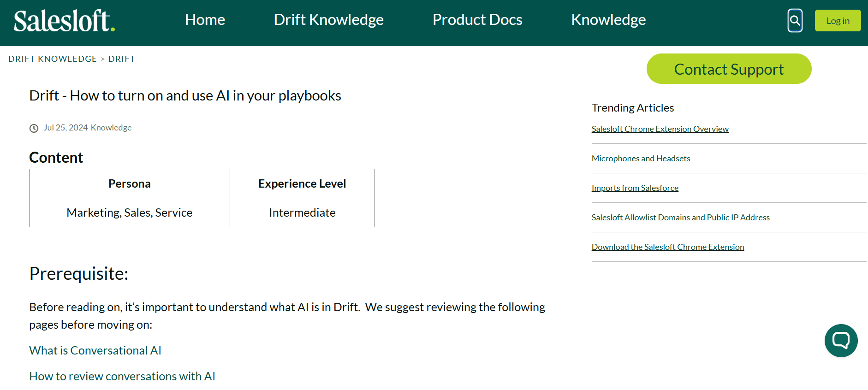Click the Prerequisite heading
This screenshot has height=390, width=868.
[79, 274]
